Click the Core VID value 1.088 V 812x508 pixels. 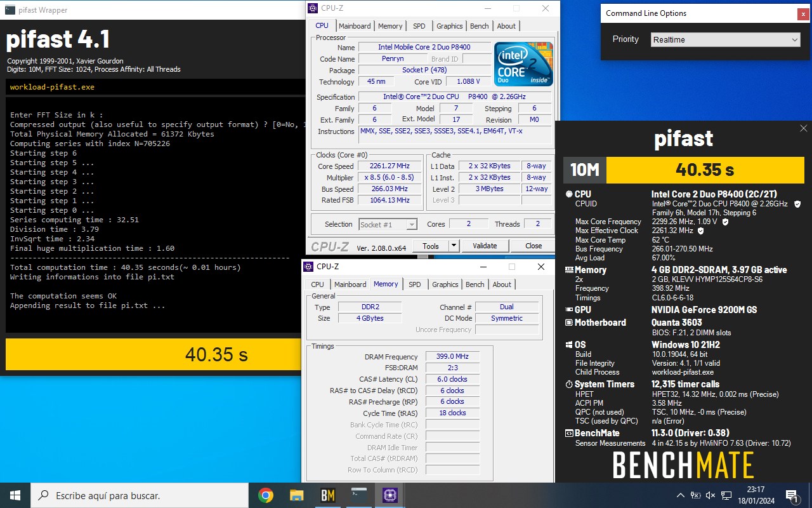point(468,81)
